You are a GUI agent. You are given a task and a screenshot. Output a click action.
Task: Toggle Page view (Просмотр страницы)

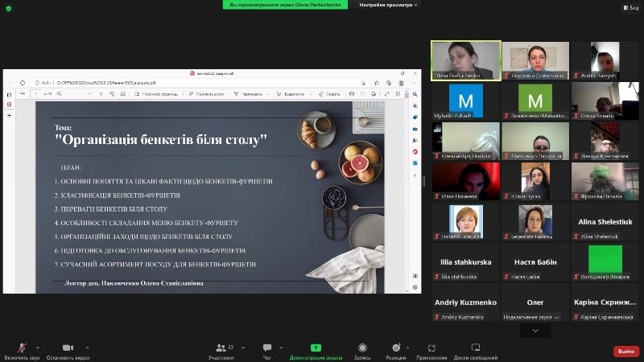pos(156,94)
